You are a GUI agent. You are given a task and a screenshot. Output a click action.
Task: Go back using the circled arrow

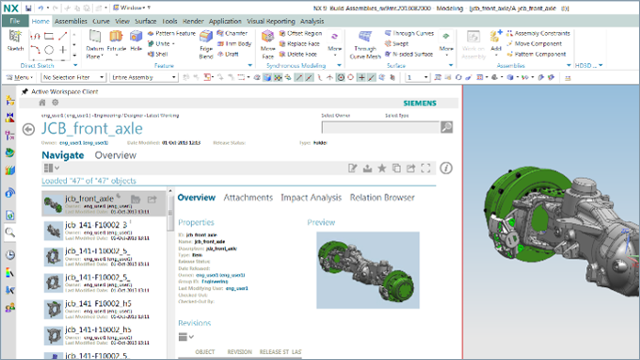point(28,129)
